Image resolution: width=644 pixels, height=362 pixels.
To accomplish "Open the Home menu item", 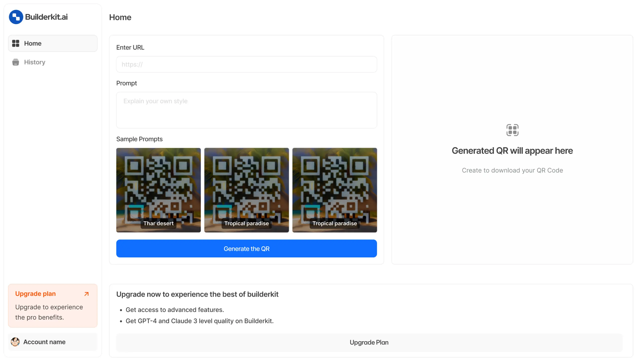I will point(53,43).
